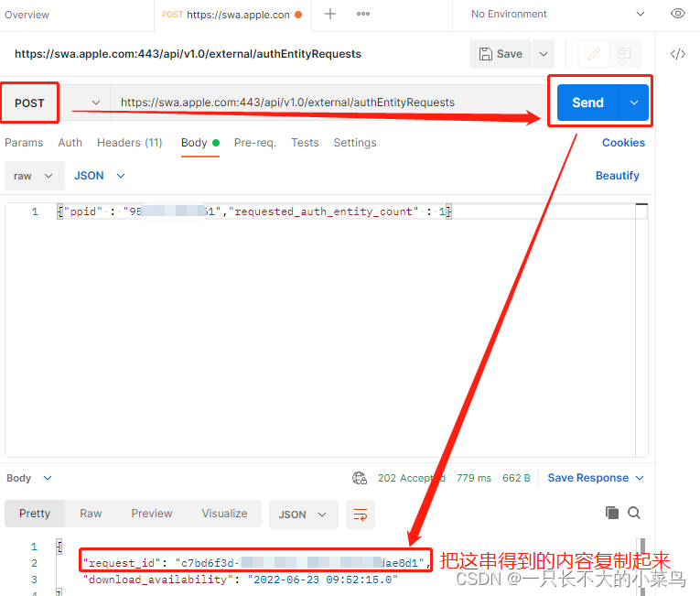This screenshot has width=700, height=596.
Task: Open the Cookies link
Action: click(x=623, y=143)
